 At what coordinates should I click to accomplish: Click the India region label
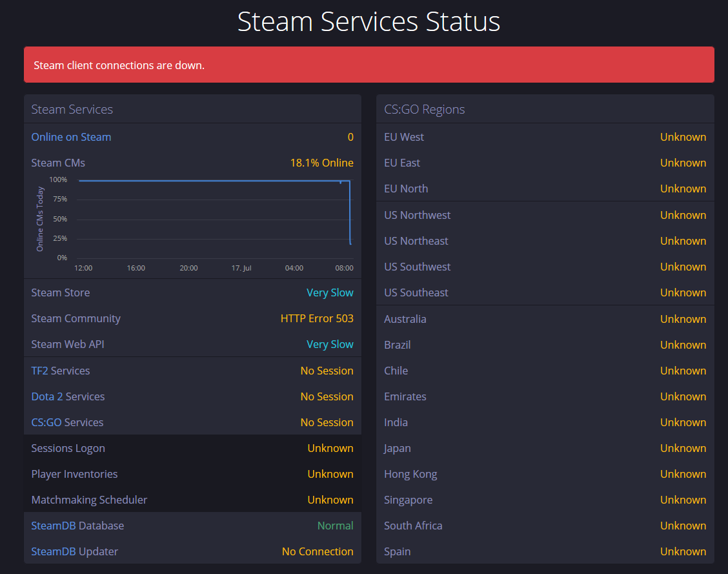coord(396,422)
